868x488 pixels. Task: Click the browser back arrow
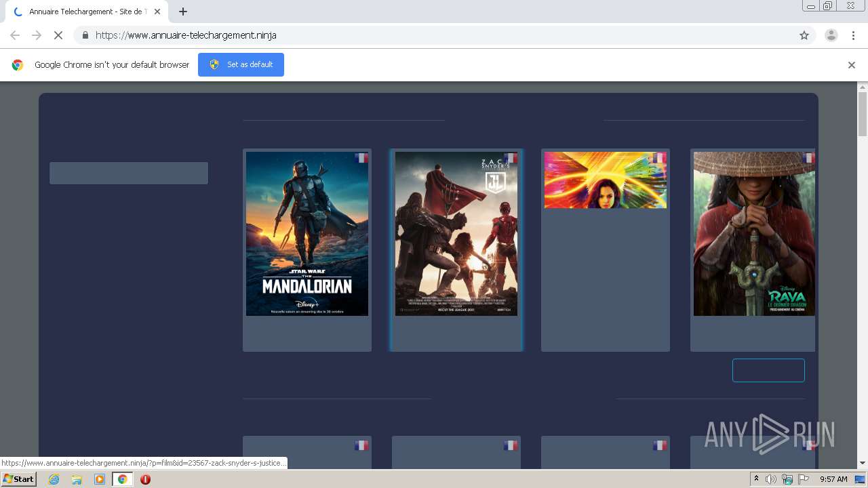point(15,35)
